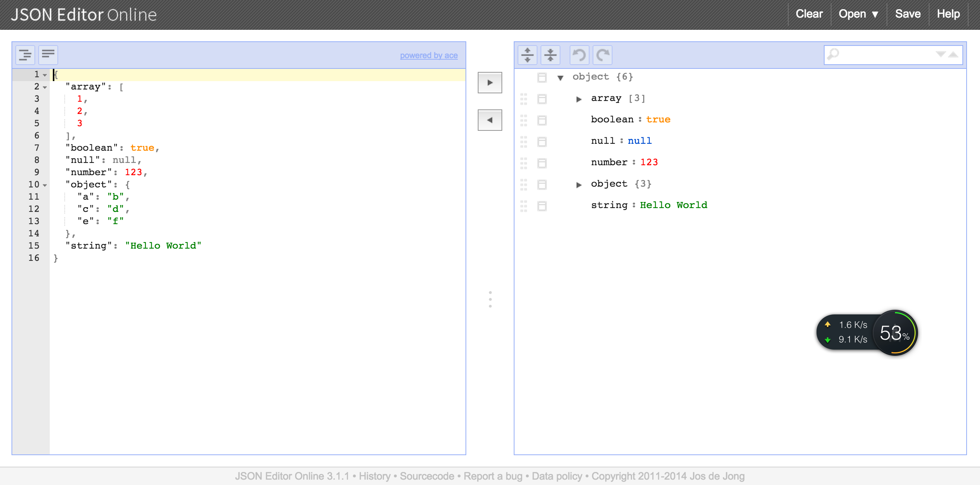Screen dimensions: 980x485
Task: Open action menu for string row
Action: [x=542, y=206]
